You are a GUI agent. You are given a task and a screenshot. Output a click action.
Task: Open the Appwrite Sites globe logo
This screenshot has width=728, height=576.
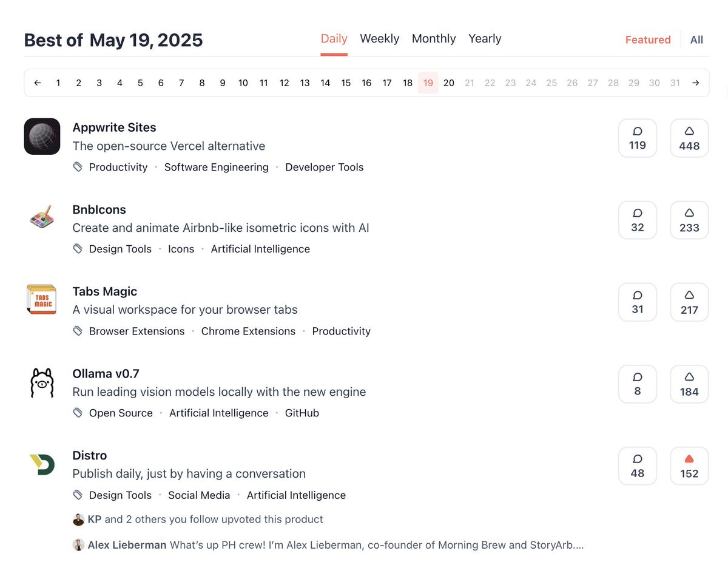click(42, 136)
